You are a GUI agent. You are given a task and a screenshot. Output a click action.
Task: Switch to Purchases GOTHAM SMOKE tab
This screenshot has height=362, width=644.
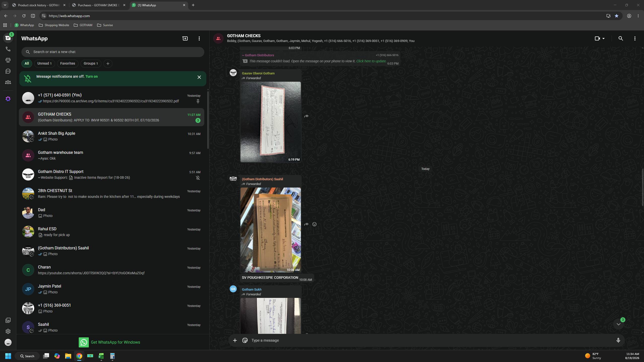(x=99, y=5)
